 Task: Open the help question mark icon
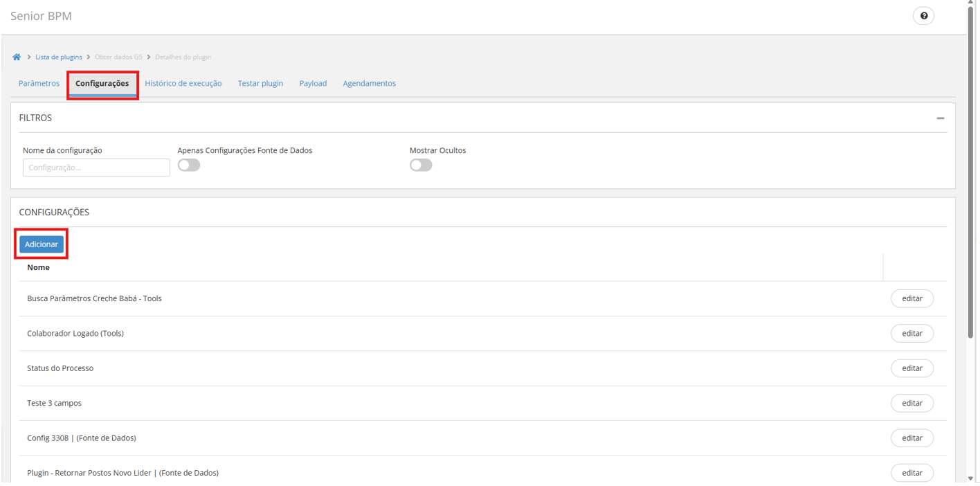(923, 16)
